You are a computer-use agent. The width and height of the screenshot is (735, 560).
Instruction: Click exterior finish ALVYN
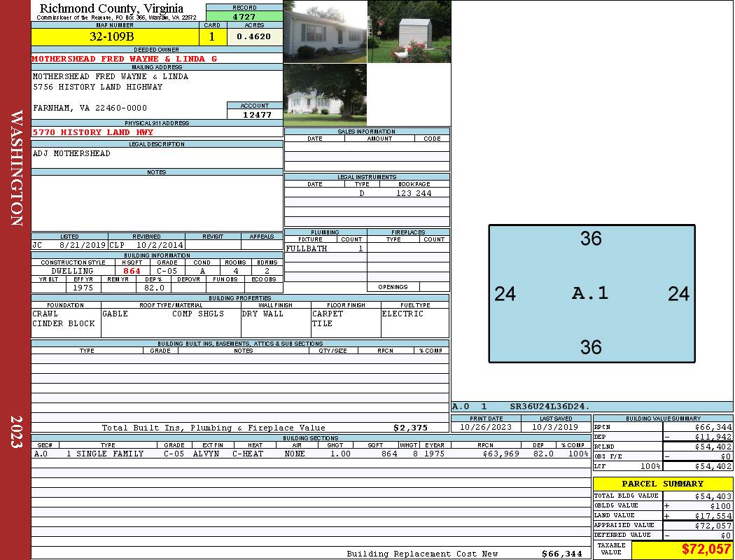tap(206, 454)
